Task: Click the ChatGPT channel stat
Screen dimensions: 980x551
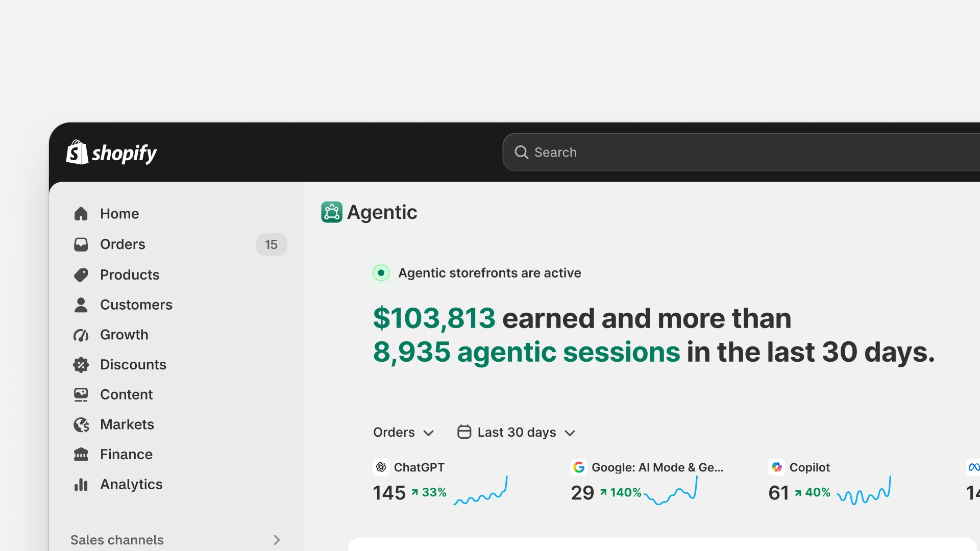Action: tap(440, 482)
